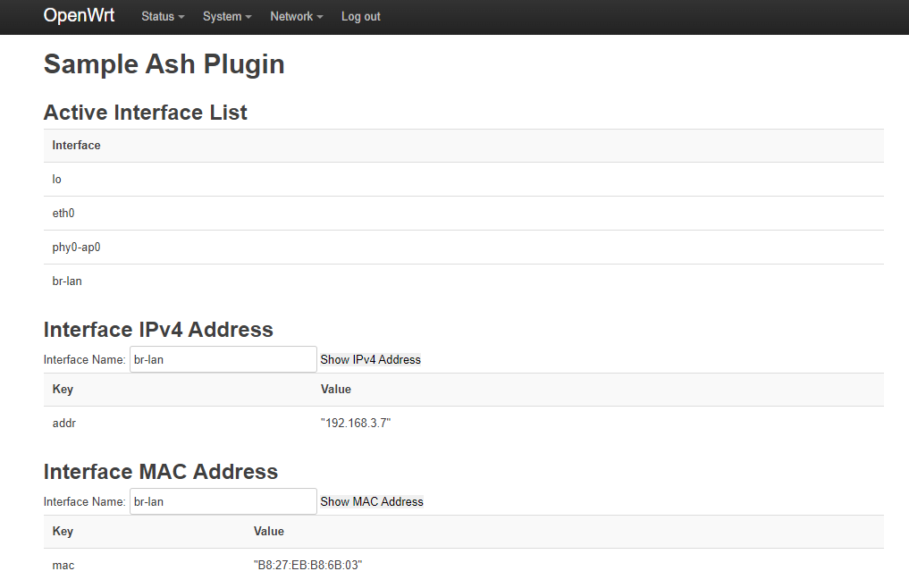Click the "192.168.3.7" address value
The width and height of the screenshot is (909, 588).
point(356,424)
